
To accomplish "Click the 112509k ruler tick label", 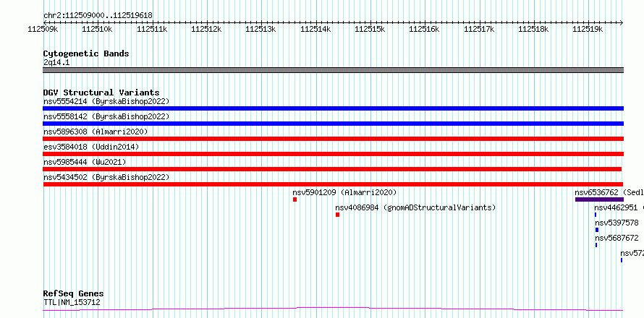I will (x=43, y=29).
